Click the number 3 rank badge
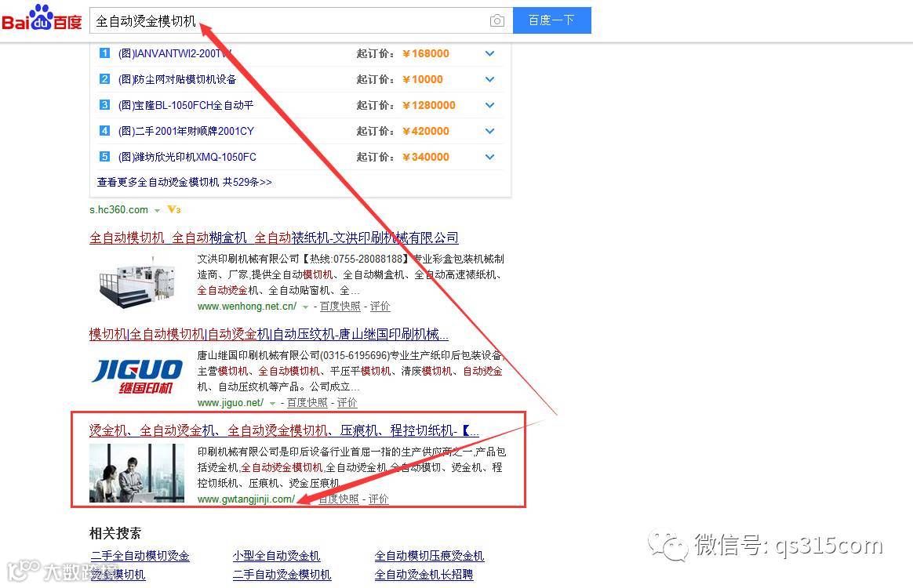Viewport: 913px width, 588px height. coord(105,105)
